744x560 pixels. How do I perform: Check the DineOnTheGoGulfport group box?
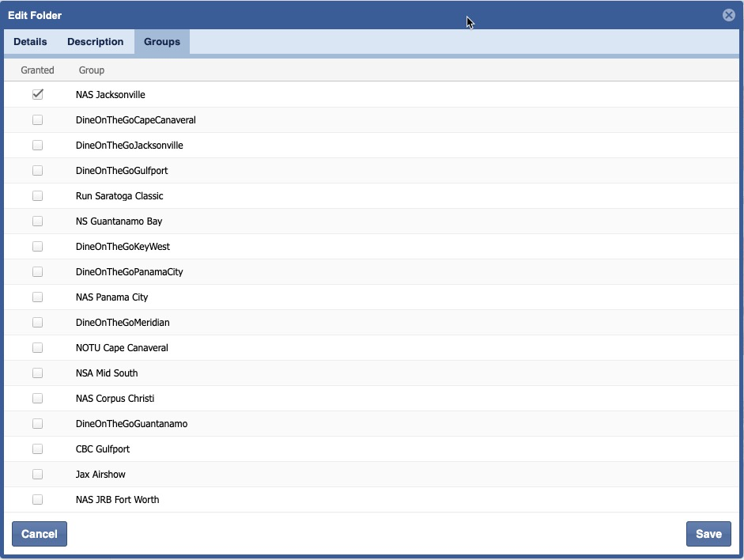click(x=37, y=171)
